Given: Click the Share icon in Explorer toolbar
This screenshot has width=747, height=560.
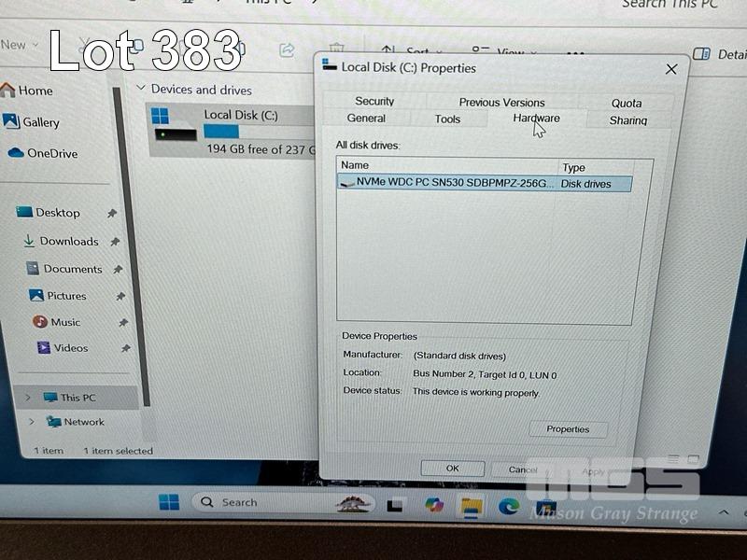Looking at the screenshot, I should click(288, 49).
